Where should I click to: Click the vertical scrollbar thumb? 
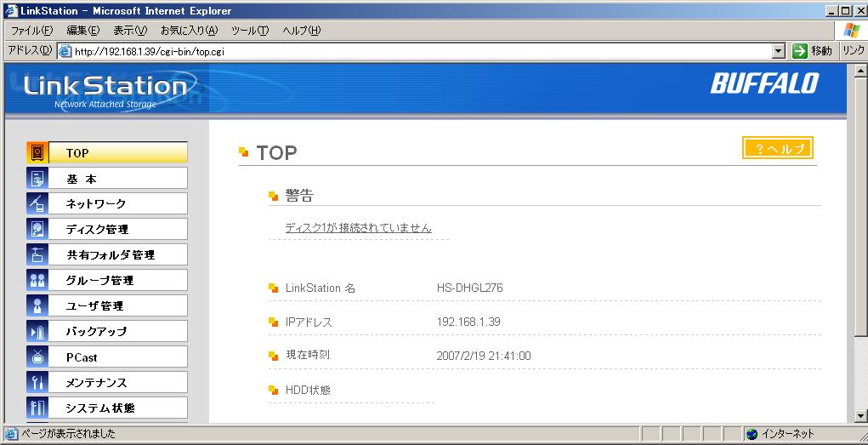[861, 206]
